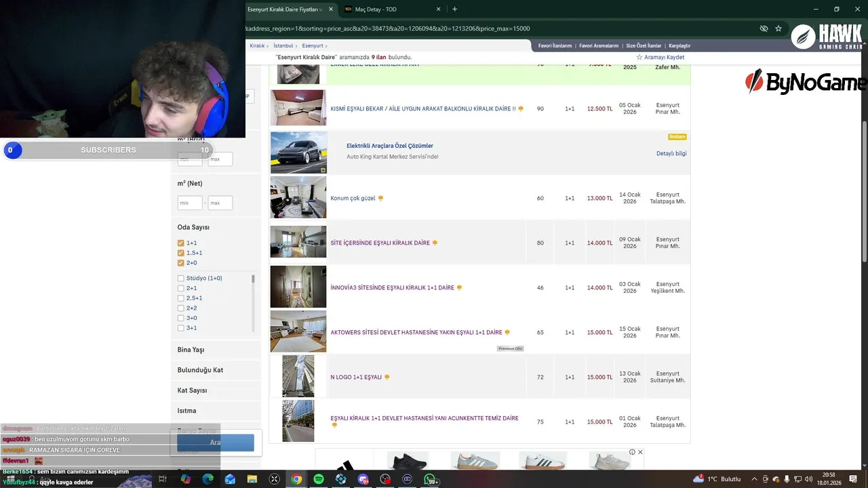Click the m² (Net) max field
This screenshot has height=488, width=868.
(220, 203)
